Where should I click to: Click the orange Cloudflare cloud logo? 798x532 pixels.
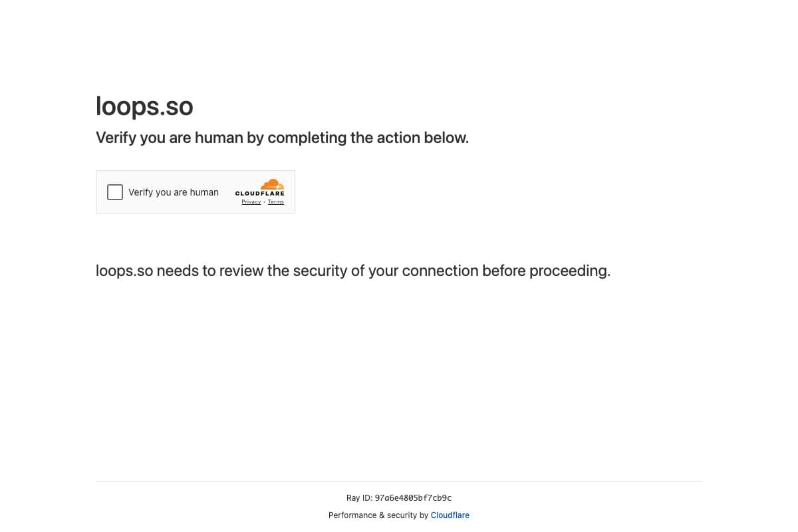tap(272, 184)
